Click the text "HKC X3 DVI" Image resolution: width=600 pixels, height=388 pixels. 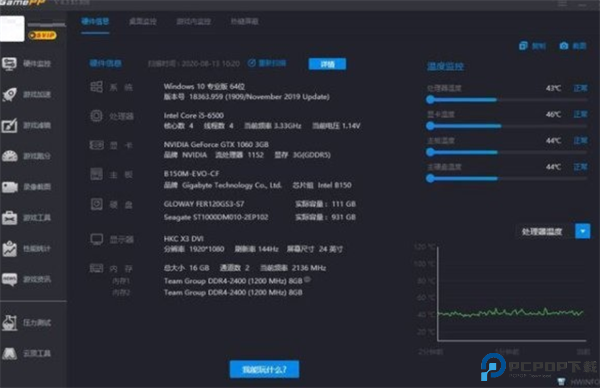tap(184, 239)
